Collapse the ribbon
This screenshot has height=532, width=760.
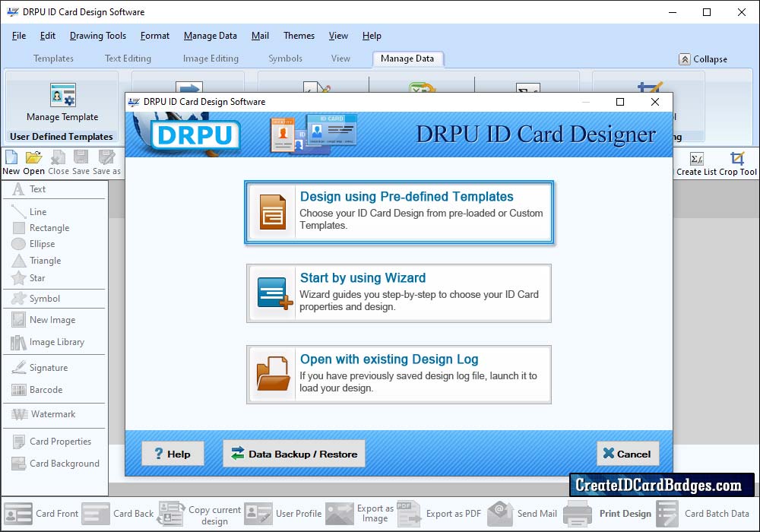[703, 59]
